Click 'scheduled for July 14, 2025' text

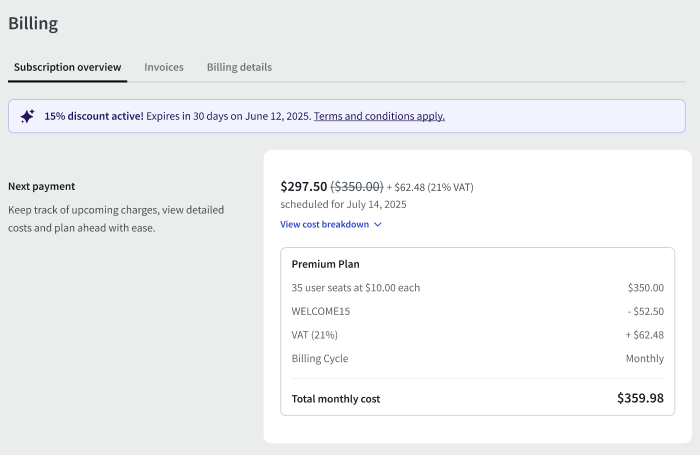click(343, 205)
